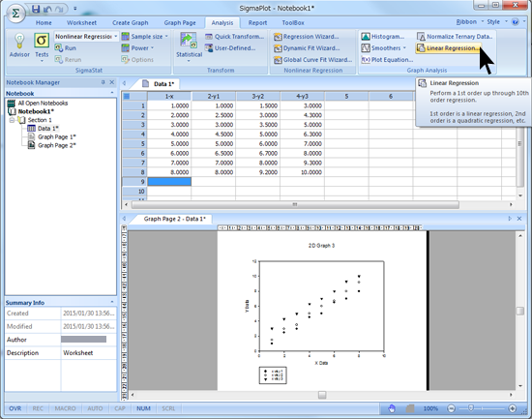Open the Style menu

497,21
